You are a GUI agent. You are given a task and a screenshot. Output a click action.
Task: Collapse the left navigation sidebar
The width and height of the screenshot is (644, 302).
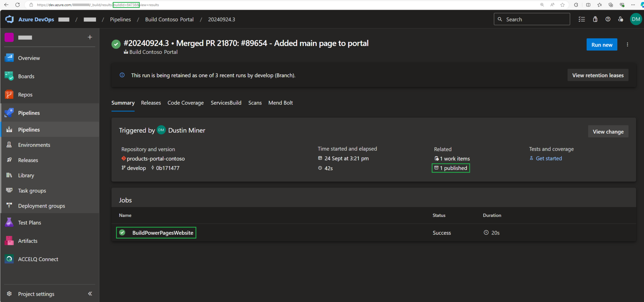(x=90, y=294)
